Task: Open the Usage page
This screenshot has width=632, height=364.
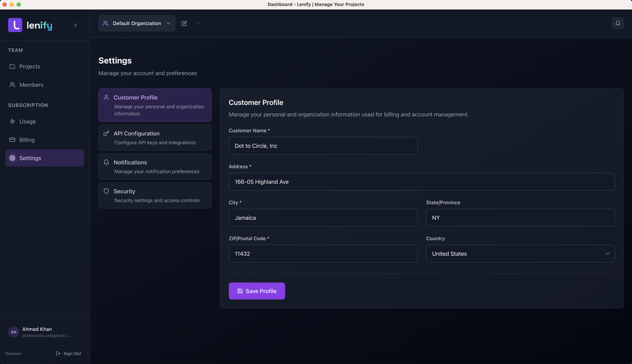Action: [x=28, y=122]
